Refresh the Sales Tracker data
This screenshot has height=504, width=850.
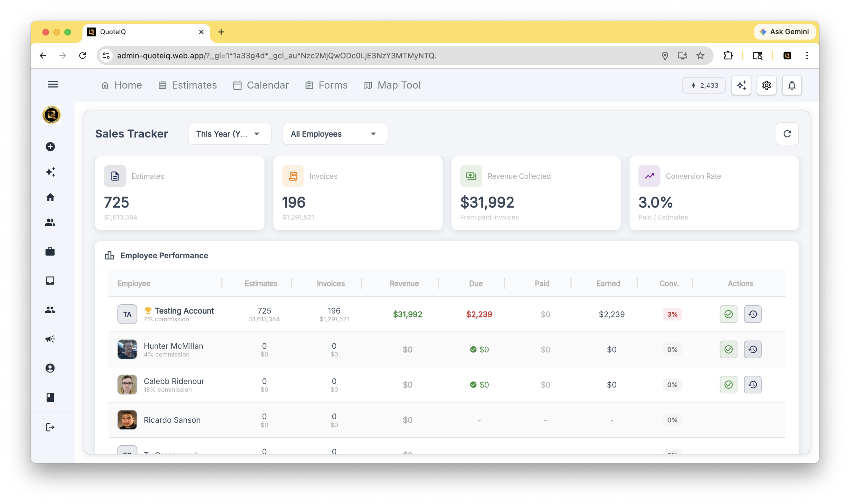pyautogui.click(x=787, y=134)
